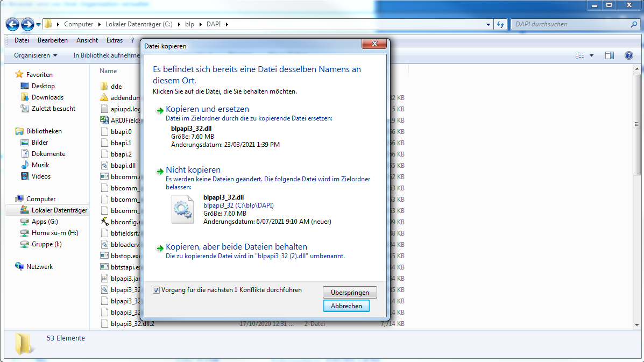Click the Name column header
Screen dimensions: 644x362
click(109, 71)
